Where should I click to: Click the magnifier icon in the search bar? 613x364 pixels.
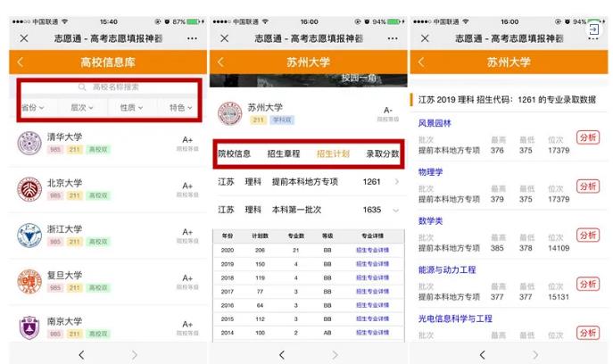pos(83,87)
